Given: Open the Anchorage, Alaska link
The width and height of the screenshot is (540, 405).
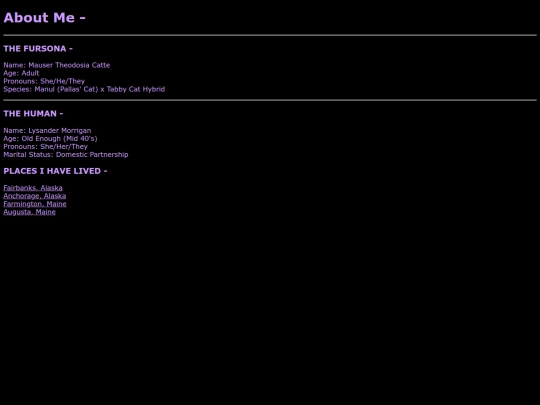Looking at the screenshot, I should tap(35, 196).
